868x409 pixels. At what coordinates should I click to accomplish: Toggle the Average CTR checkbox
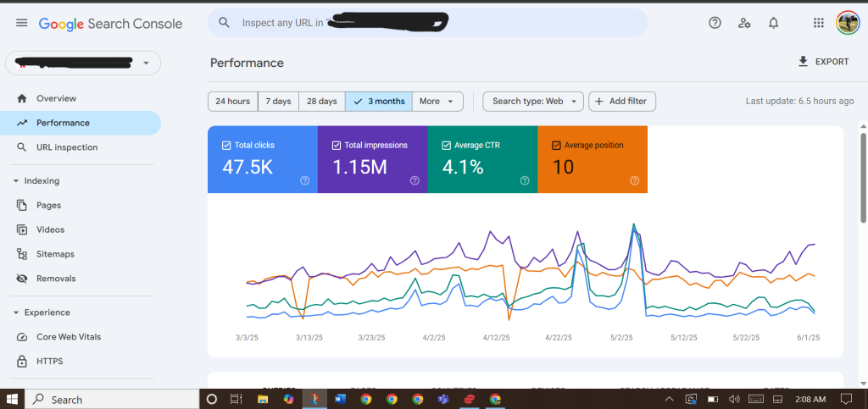pos(447,146)
